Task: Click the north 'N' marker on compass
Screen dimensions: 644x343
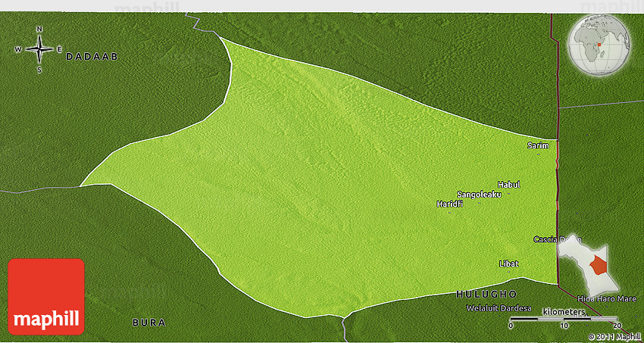Action: point(39,30)
